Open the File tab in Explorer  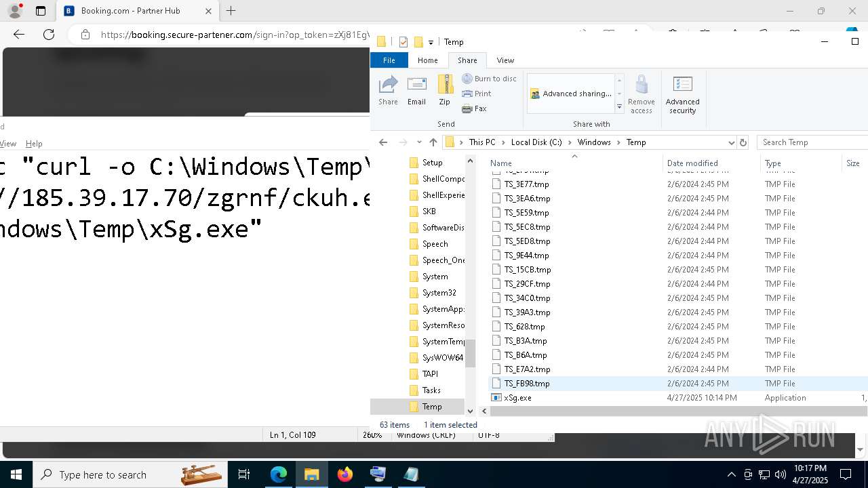tap(389, 60)
